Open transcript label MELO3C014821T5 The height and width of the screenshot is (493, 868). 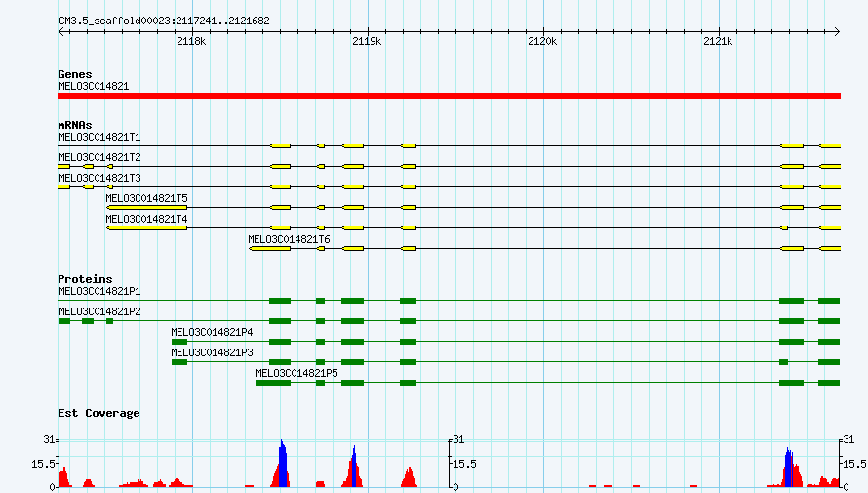[x=146, y=198]
